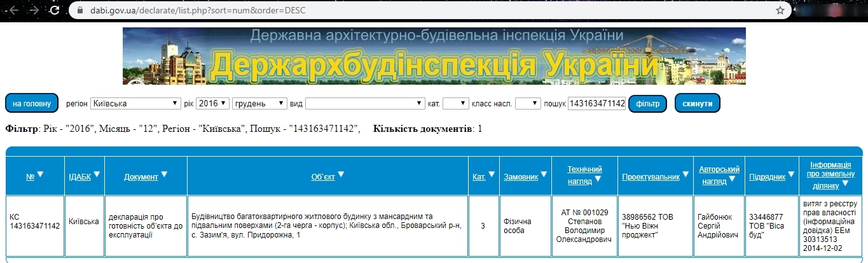Click sort arrow next to 'Кат.' header
Screen dimensions: 868x263
coord(492,174)
